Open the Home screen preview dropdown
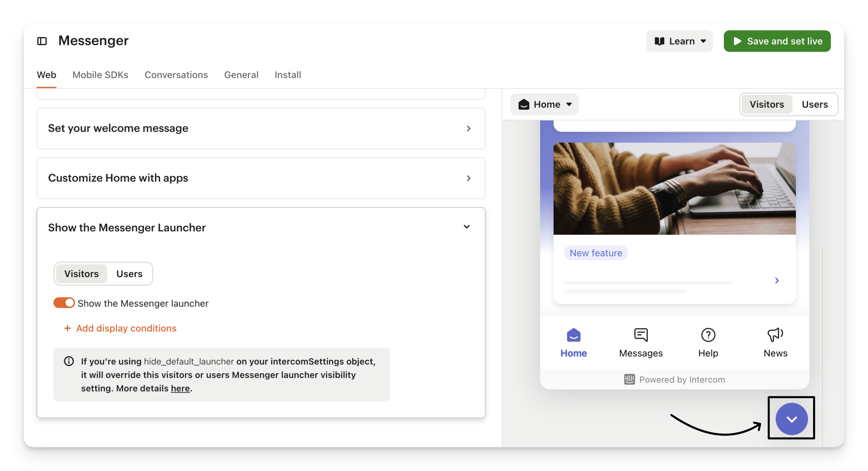 pos(545,104)
